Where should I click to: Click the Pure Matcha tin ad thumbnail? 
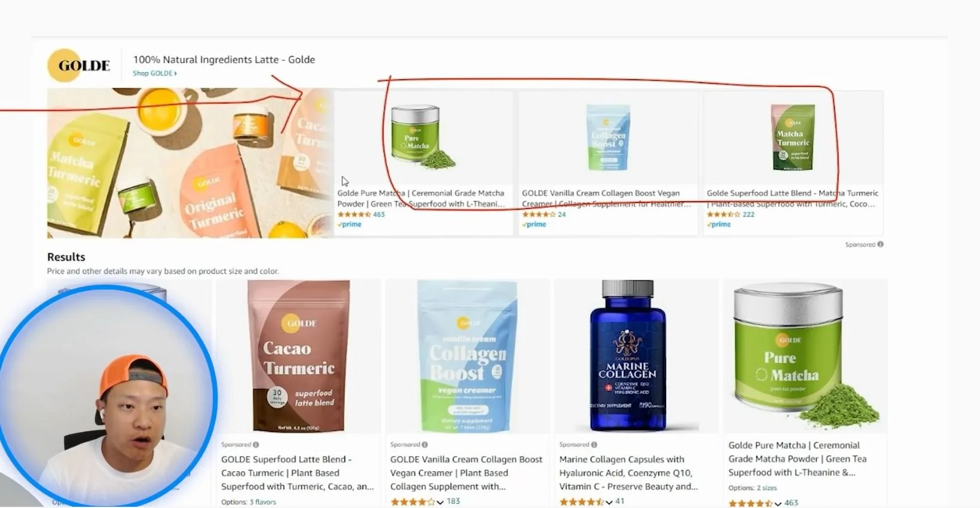click(x=423, y=137)
